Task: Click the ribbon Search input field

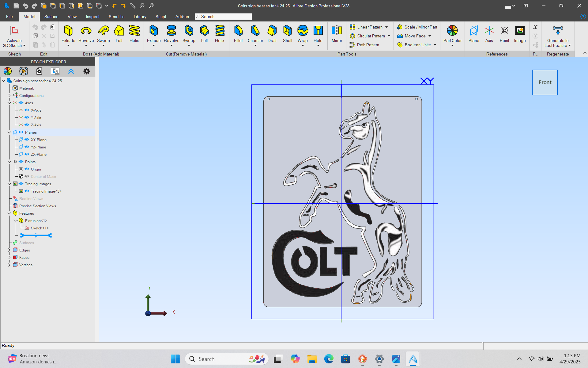Action: [x=223, y=17]
